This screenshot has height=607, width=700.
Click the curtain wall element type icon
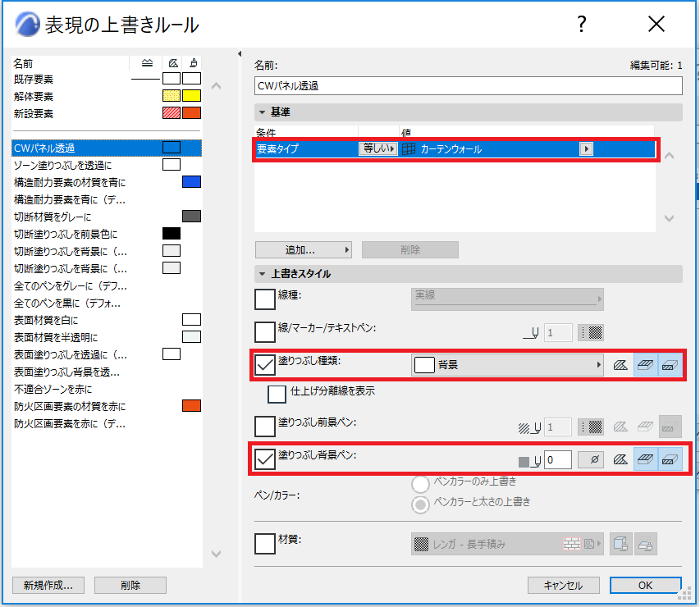point(409,149)
